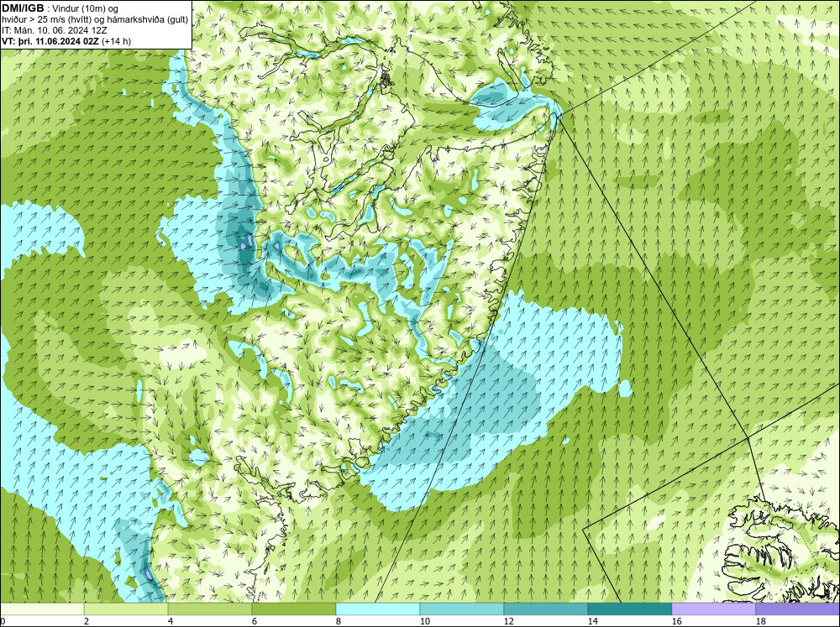Click the 0–2 m/s palest legend swatch
The image size is (840, 627).
click(x=42, y=609)
